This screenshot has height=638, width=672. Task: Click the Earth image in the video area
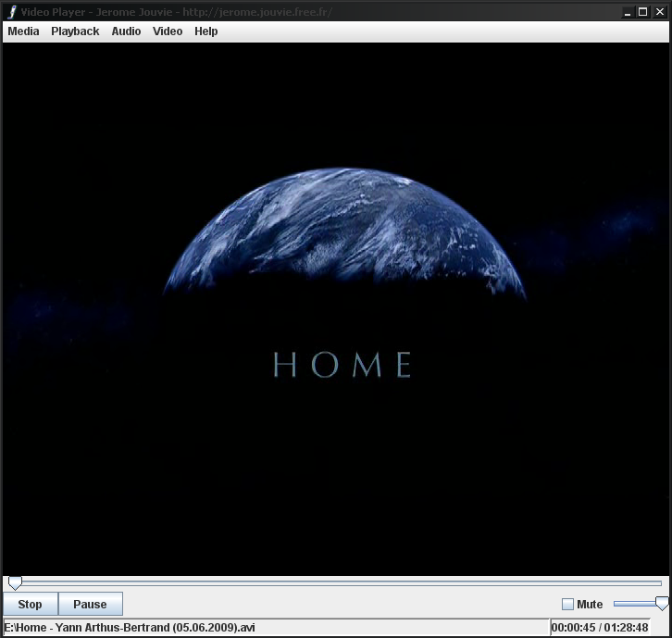[x=344, y=233]
